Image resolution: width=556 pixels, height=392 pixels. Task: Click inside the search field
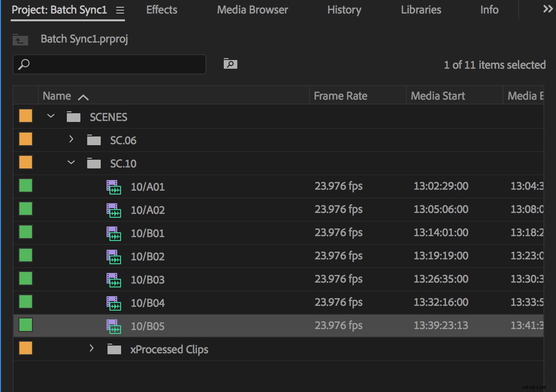coord(109,63)
